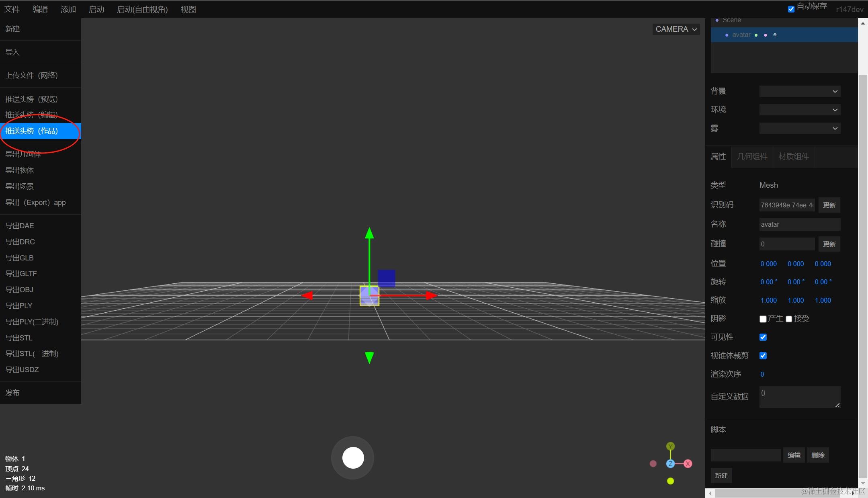Click the green down arrow below grid
868x498 pixels.
(x=369, y=357)
